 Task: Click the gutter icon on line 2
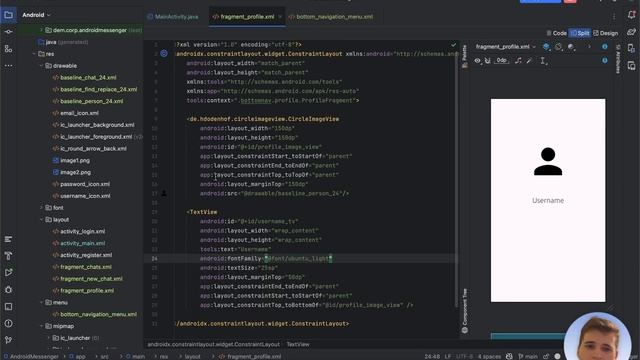click(164, 53)
